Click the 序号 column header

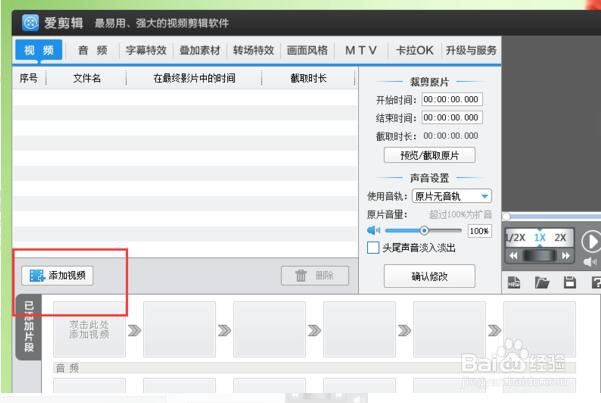pyautogui.click(x=29, y=79)
